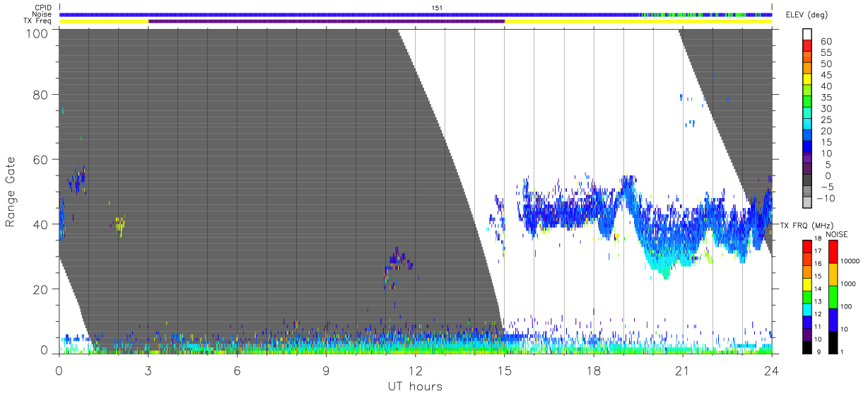Click the 24 tick on UT hours axis
This screenshot has width=868, height=401.
click(x=771, y=370)
